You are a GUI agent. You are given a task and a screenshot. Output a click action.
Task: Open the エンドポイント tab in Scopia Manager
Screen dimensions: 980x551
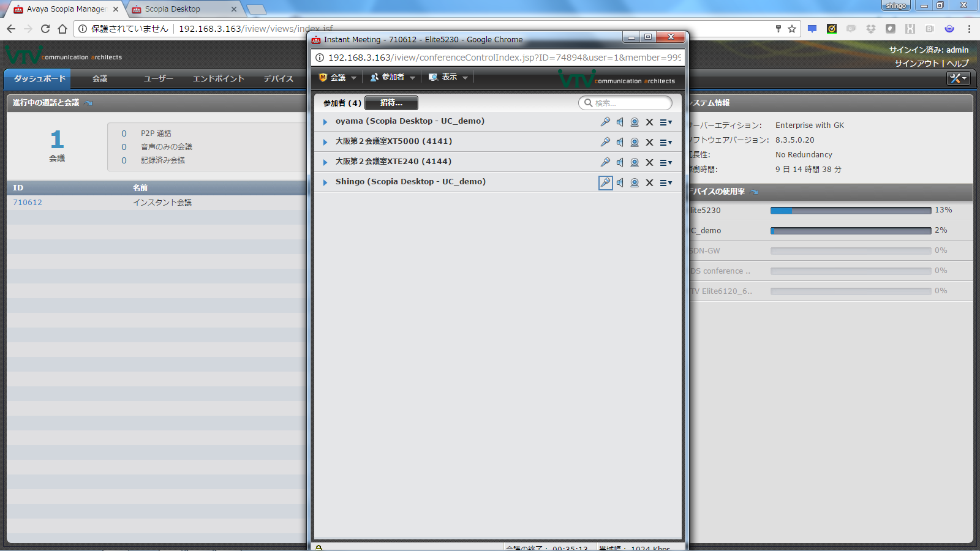point(219,79)
